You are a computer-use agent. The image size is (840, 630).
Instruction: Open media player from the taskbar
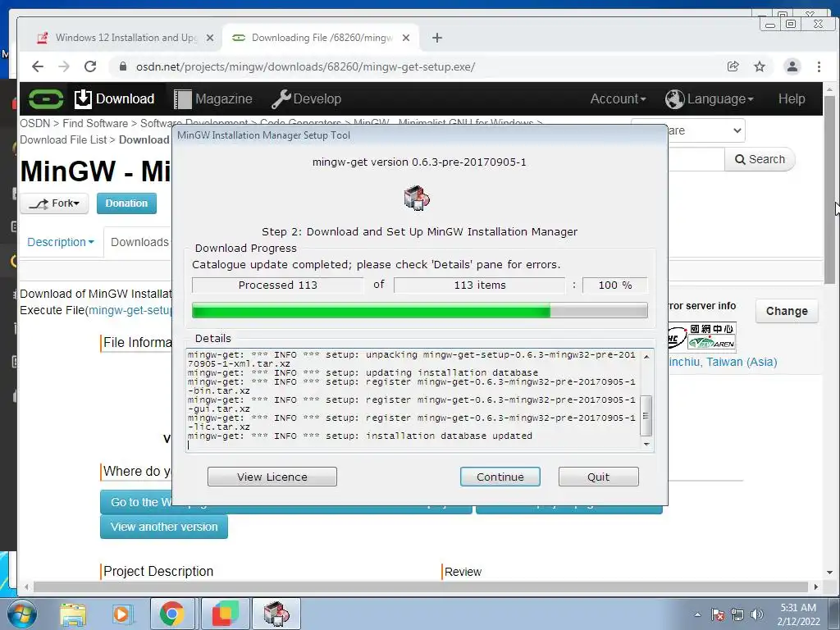(121, 614)
